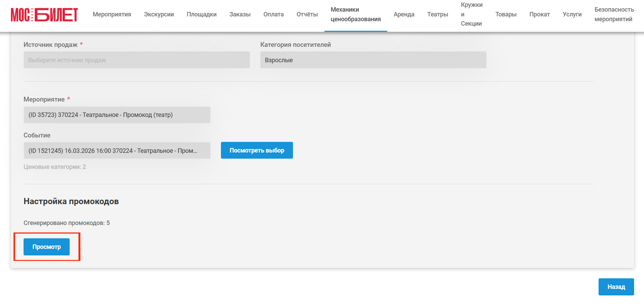Open Площадки in the navigation
644x306 pixels.
click(201, 14)
